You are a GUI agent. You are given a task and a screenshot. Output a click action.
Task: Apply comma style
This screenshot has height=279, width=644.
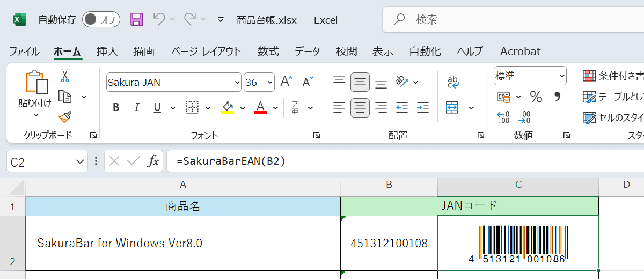point(557,97)
